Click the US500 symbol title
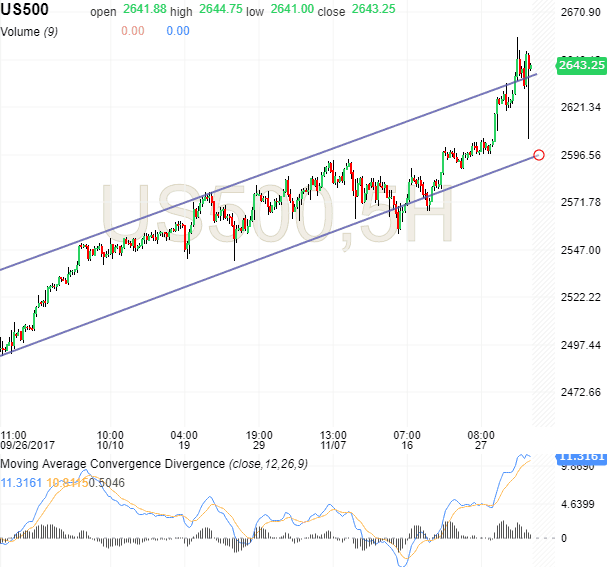Image resolution: width=610 pixels, height=567 pixels. pos(28,11)
